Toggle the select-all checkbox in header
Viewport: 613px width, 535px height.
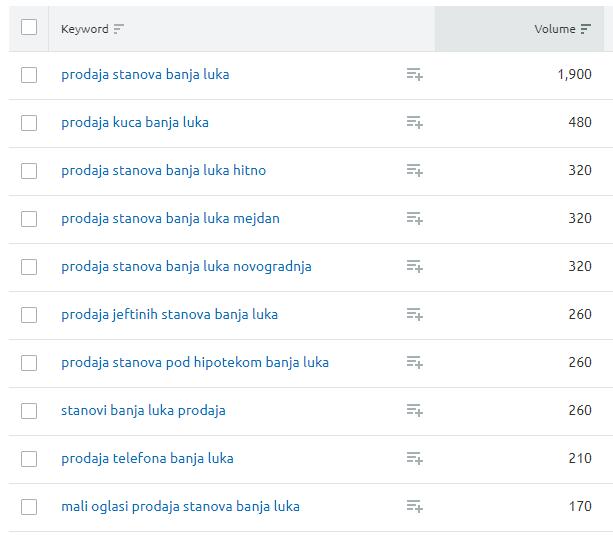pyautogui.click(x=29, y=27)
